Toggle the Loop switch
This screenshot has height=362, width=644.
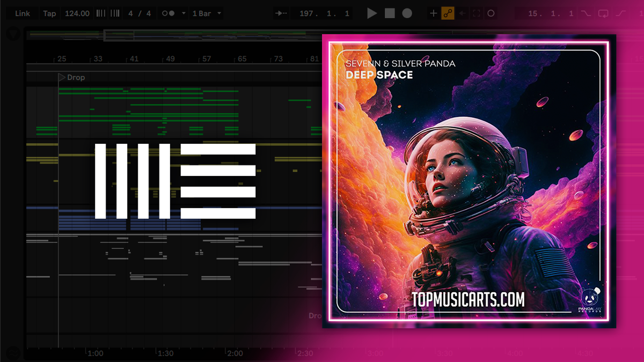[603, 13]
